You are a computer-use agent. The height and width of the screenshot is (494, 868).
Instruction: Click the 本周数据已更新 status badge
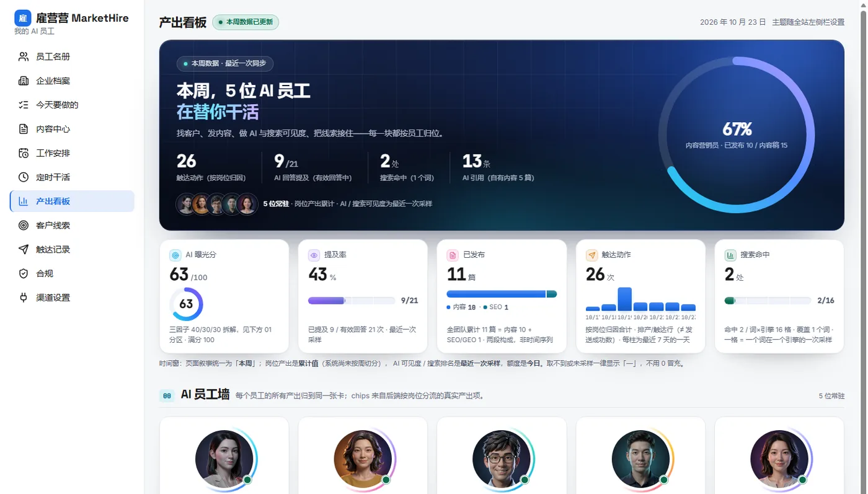click(x=246, y=22)
